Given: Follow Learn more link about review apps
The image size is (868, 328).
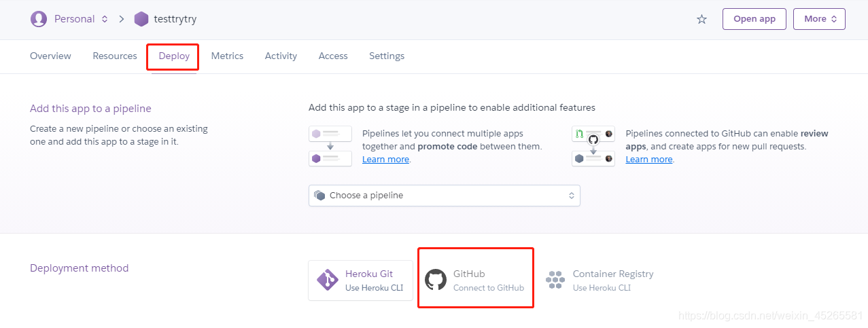Looking at the screenshot, I should pyautogui.click(x=649, y=159).
